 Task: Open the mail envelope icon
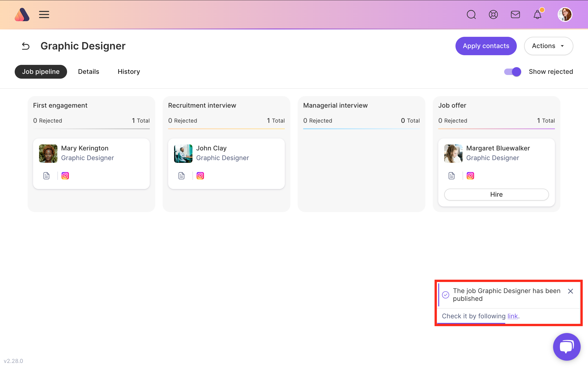pyautogui.click(x=515, y=14)
